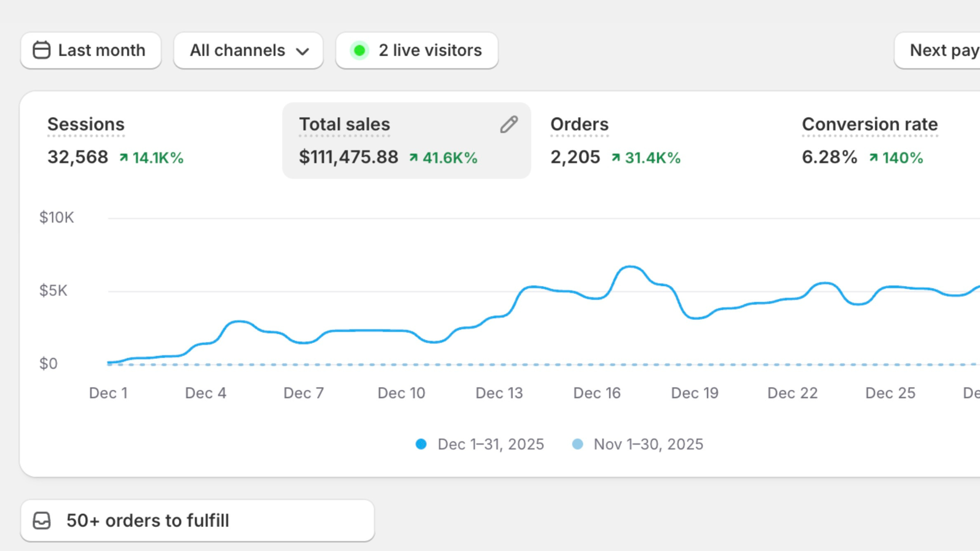Click the pencil edit icon on Total sales
Image resolution: width=980 pixels, height=551 pixels.
click(x=509, y=124)
